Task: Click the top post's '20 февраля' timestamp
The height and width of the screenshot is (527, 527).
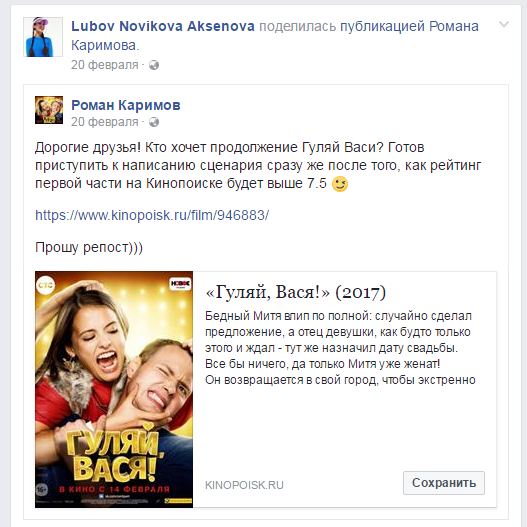Action: pyautogui.click(x=105, y=65)
